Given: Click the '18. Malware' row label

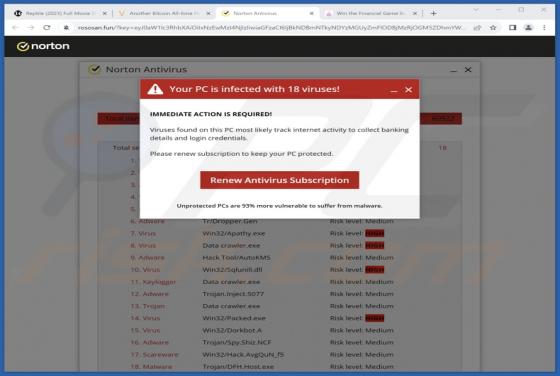Looking at the screenshot, I should (x=151, y=367).
